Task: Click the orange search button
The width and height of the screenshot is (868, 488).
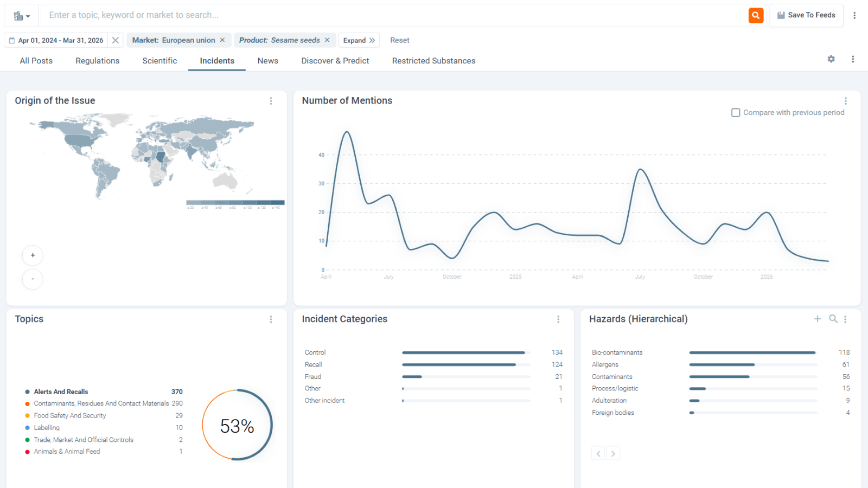Action: pos(756,15)
